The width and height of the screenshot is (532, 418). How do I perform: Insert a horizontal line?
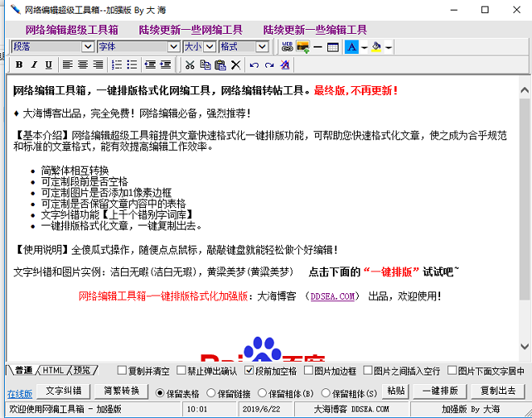click(318, 47)
